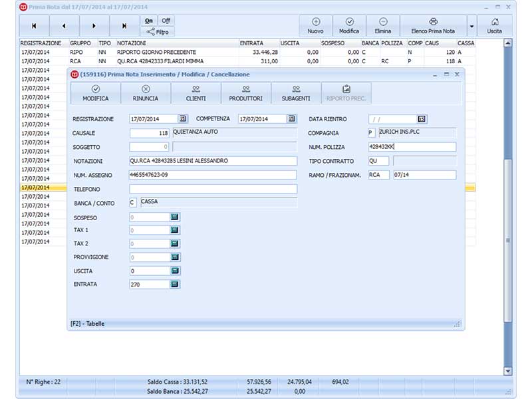Open CLIENTI list in dialog toolbar

point(196,93)
